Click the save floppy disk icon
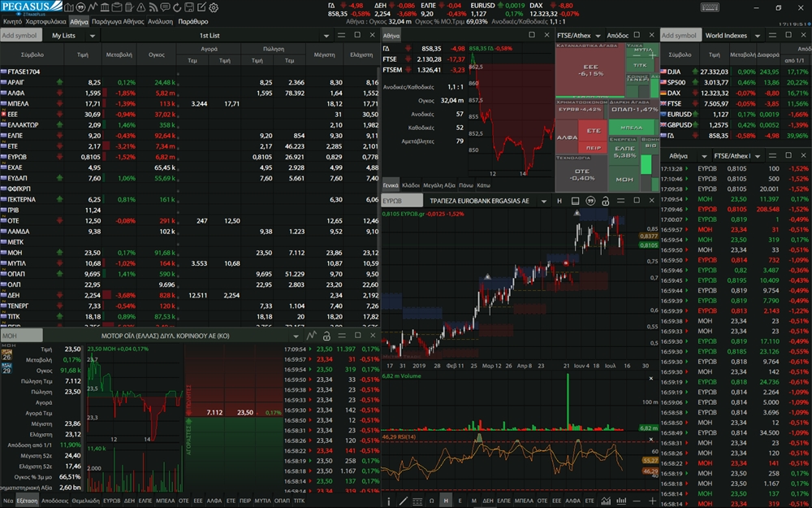This screenshot has width=812, height=508. pos(189,7)
